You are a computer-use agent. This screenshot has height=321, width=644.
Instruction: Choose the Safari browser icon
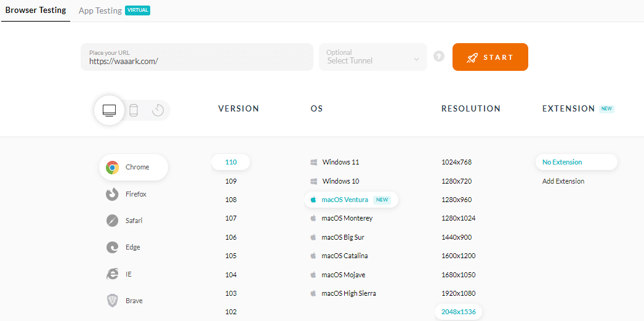click(x=112, y=221)
